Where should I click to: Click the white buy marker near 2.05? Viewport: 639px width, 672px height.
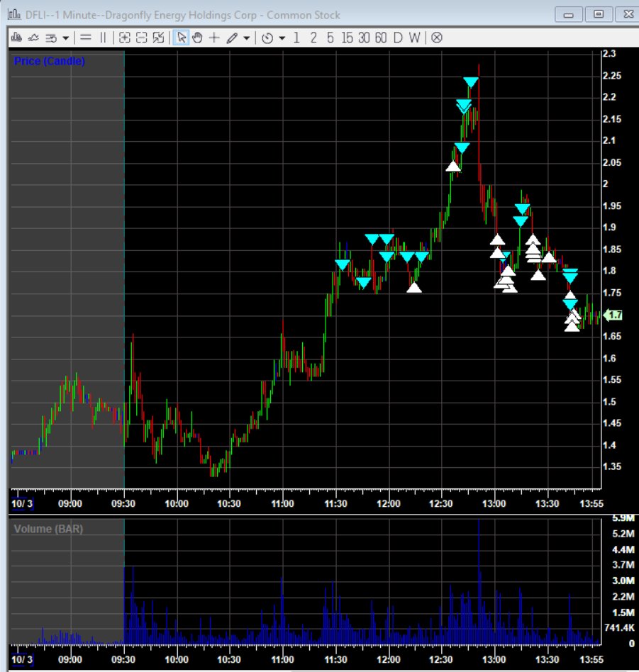coord(453,167)
